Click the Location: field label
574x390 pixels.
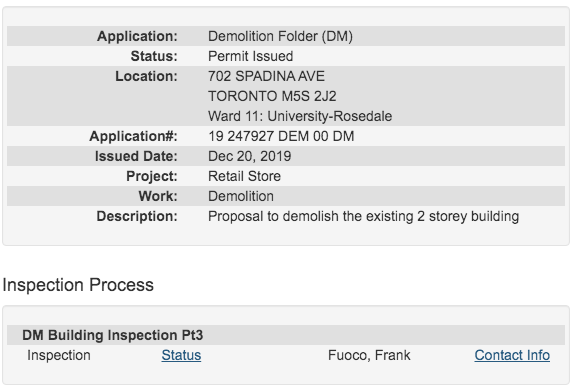coord(146,76)
